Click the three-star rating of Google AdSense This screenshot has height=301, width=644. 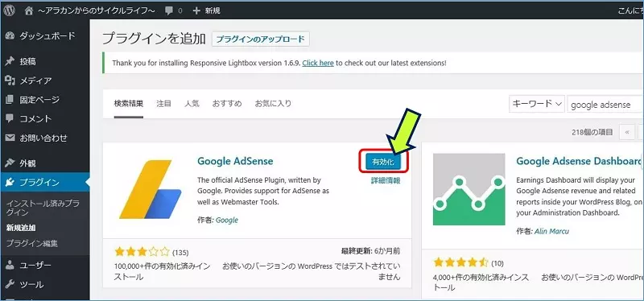142,252
